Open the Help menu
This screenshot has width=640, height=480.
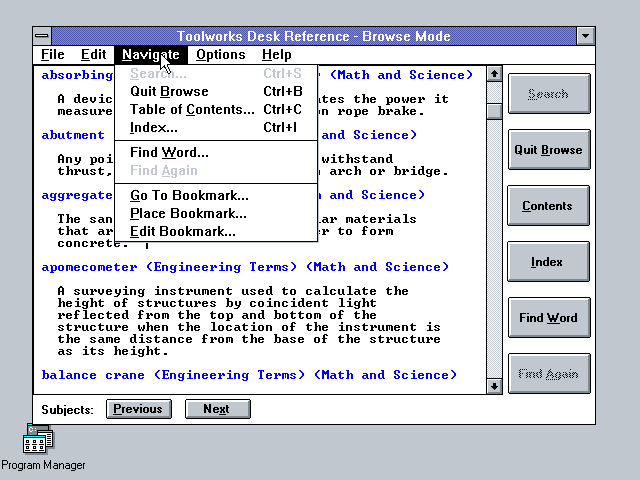(x=276, y=54)
